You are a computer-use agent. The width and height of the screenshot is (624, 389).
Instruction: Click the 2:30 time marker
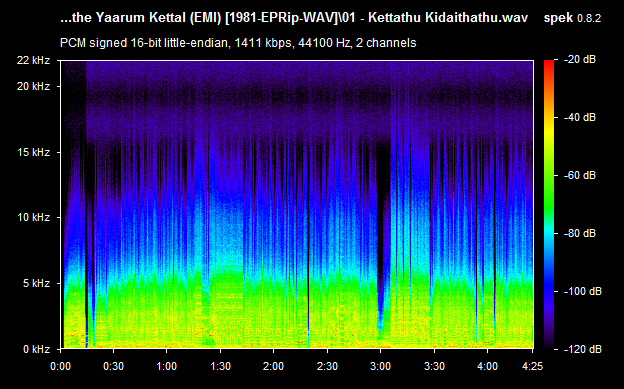pos(328,366)
